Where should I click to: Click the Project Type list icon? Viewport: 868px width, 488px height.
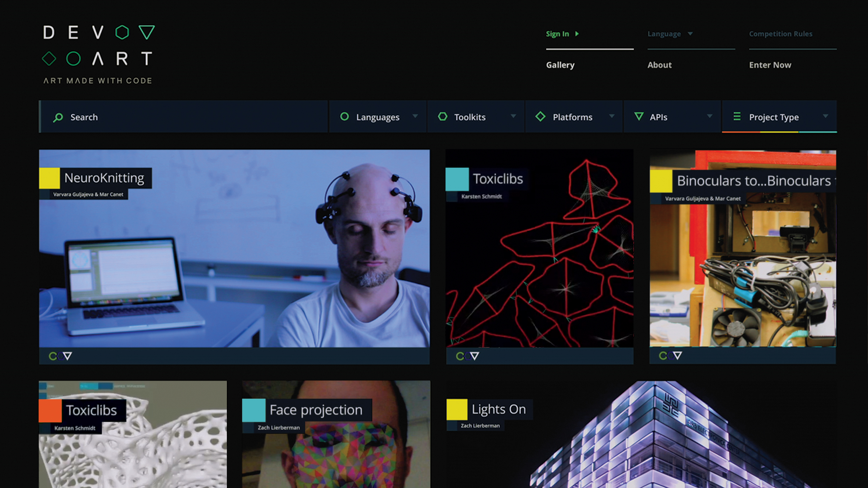pyautogui.click(x=737, y=117)
